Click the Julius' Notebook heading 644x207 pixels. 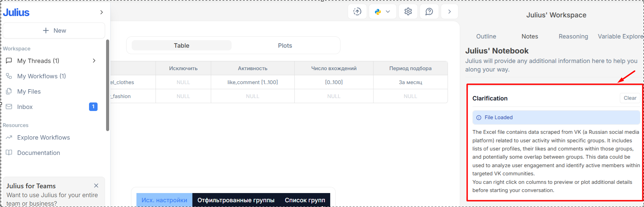pos(497,51)
